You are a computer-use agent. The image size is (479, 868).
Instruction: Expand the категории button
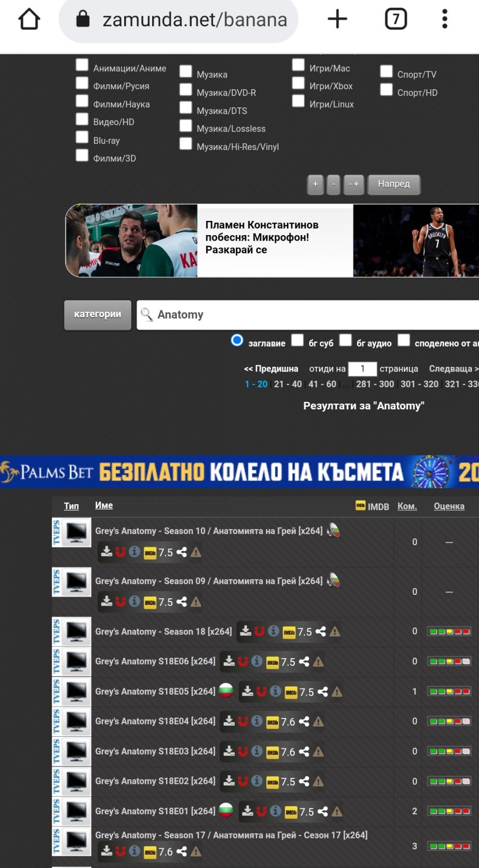[98, 315]
